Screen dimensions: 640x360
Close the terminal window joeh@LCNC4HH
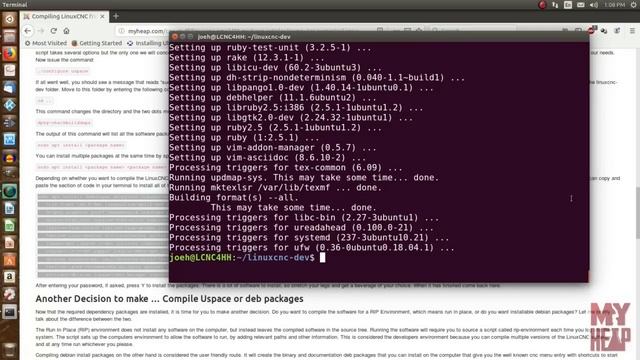175,37
